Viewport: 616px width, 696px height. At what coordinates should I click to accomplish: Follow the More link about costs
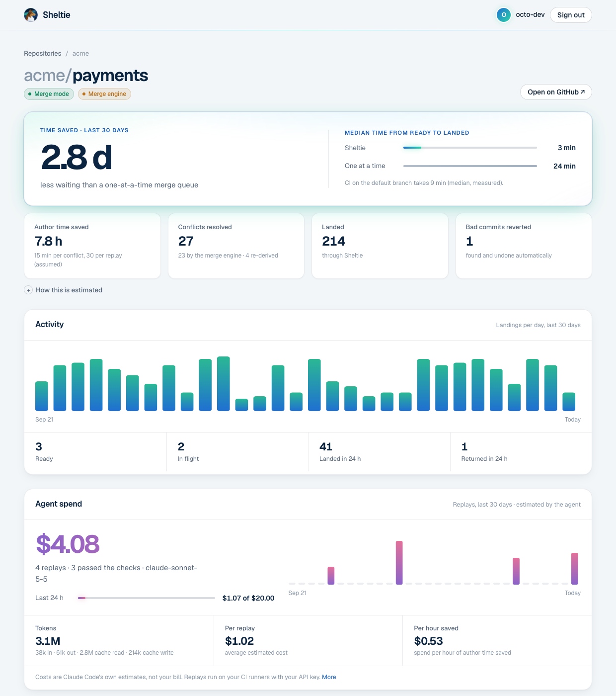click(x=329, y=677)
